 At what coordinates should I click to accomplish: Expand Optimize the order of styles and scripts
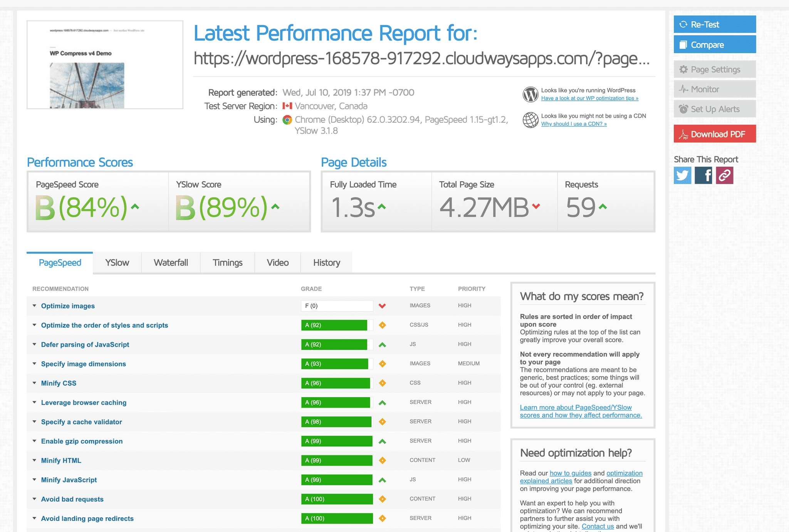[x=104, y=325]
